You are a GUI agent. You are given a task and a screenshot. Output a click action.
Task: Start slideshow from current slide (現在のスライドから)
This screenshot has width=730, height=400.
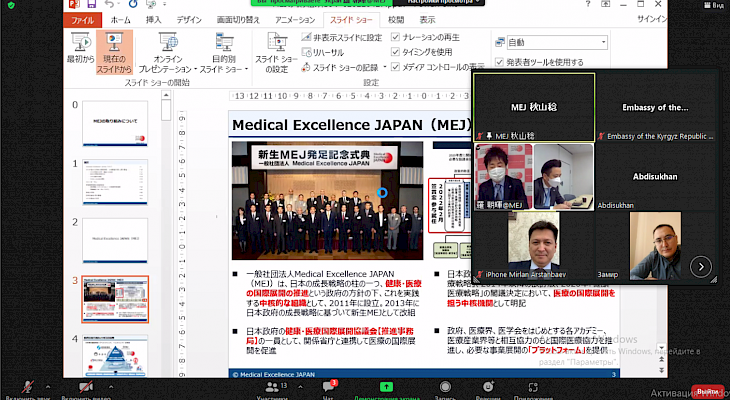click(115, 50)
